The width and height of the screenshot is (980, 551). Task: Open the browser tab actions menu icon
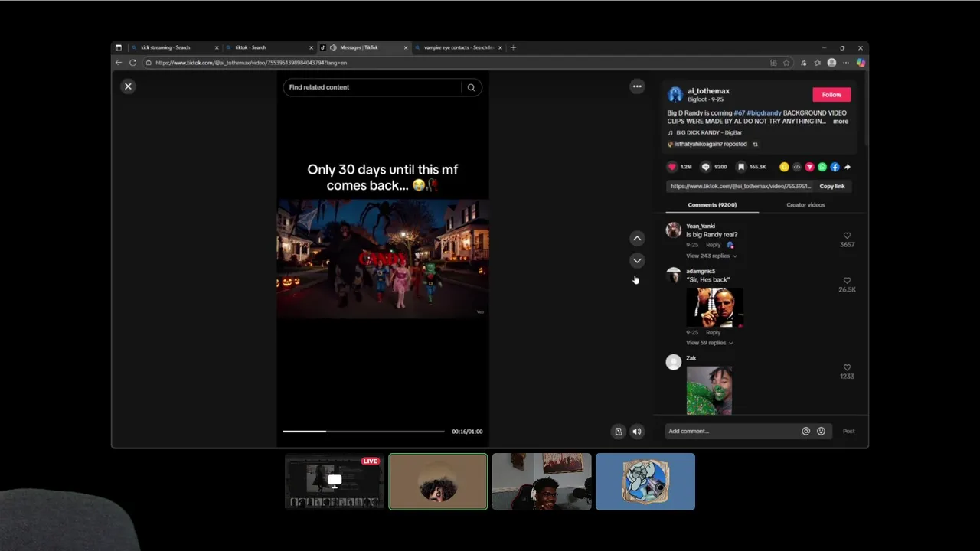[x=119, y=47]
